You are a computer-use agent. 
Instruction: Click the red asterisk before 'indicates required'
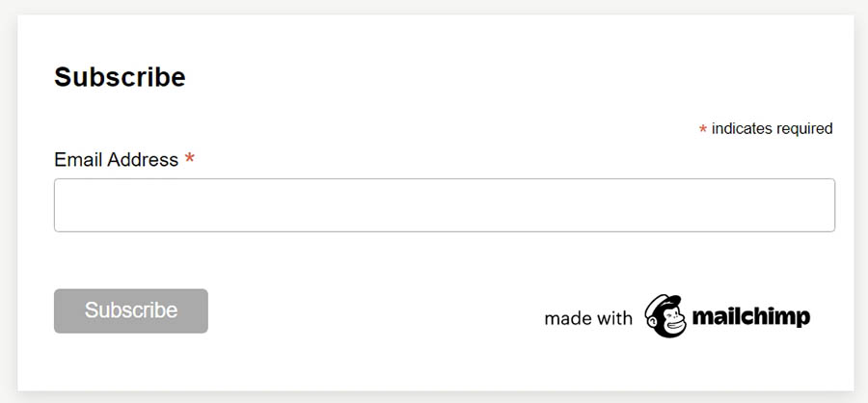point(703,129)
